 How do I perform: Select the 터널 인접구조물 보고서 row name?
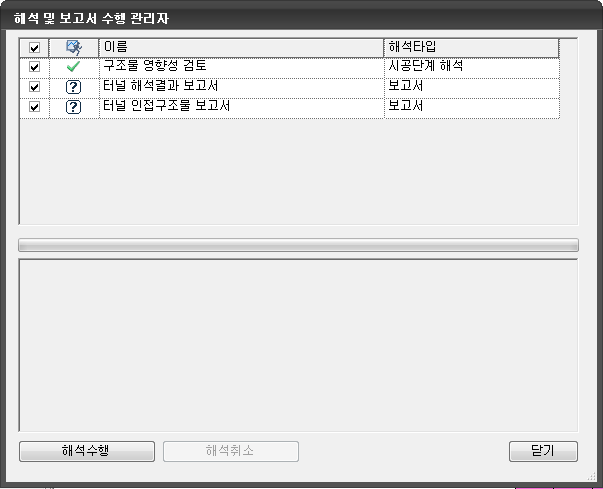click(x=167, y=106)
